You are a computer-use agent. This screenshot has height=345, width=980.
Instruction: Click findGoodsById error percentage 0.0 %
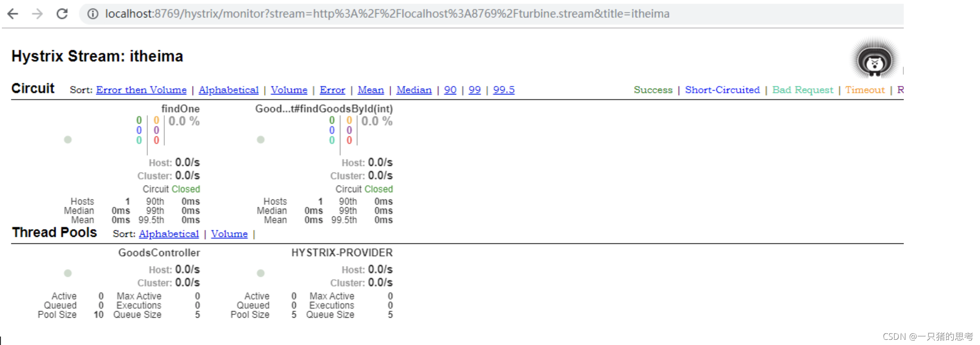tap(377, 121)
